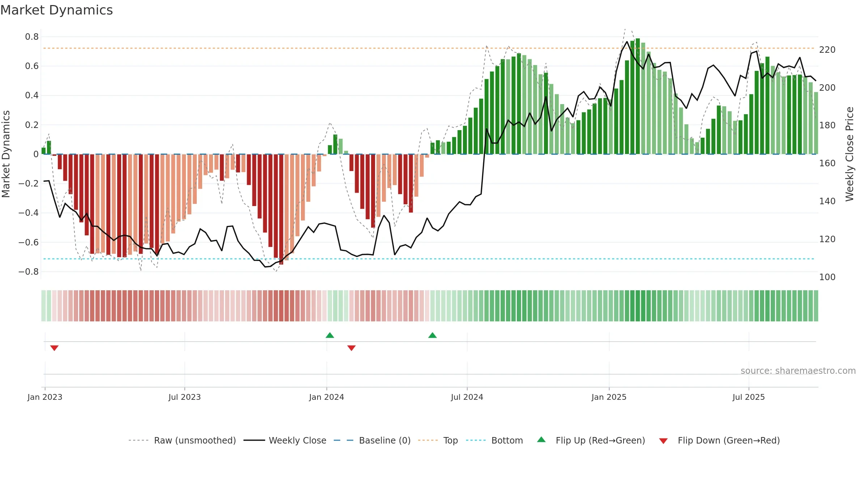This screenshot has height=488, width=868.
Task: Click the Jan 2024 x-axis label
Action: click(327, 397)
